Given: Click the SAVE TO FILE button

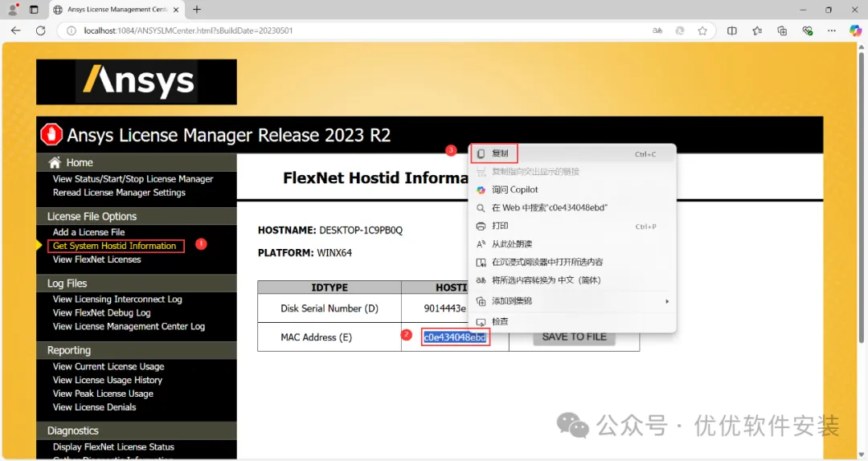Looking at the screenshot, I should point(574,337).
